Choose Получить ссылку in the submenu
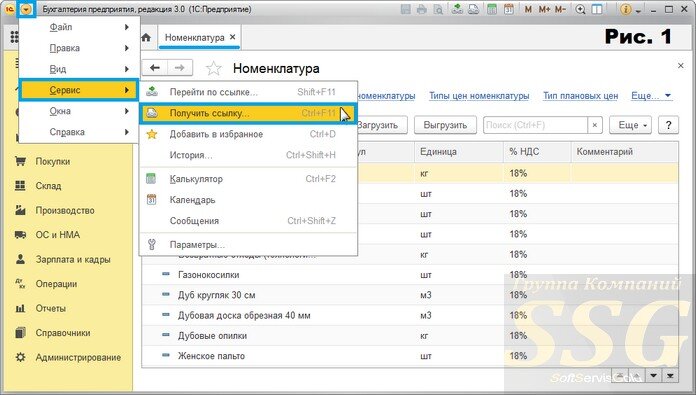This screenshot has height=395, width=696. click(x=248, y=113)
